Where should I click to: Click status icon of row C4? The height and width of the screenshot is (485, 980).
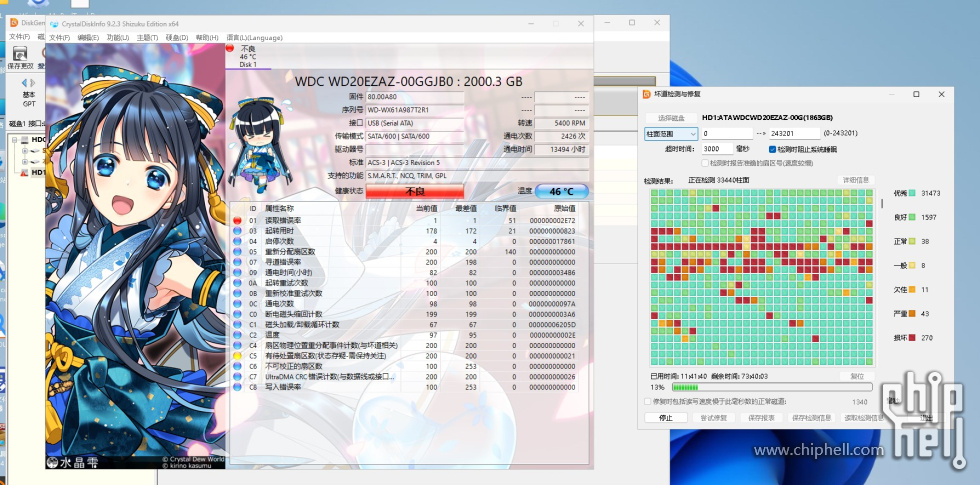237,346
